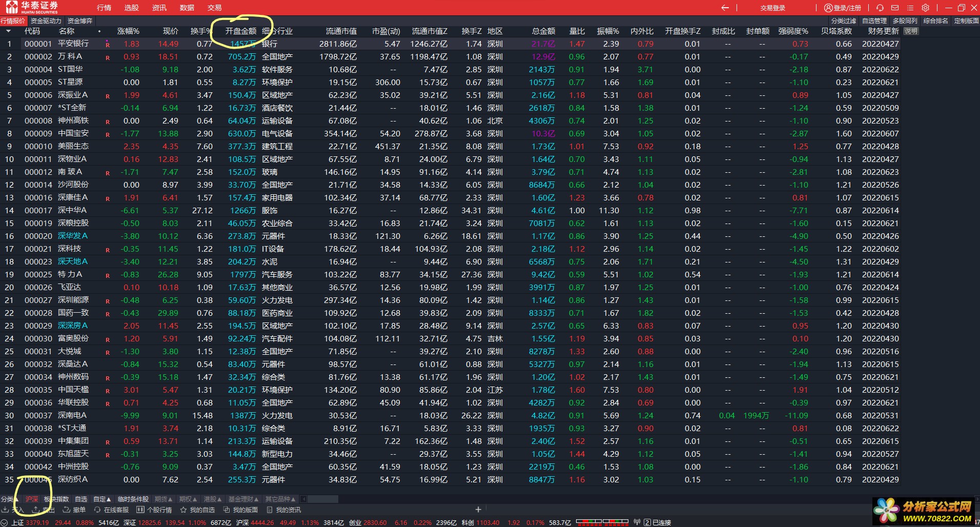Viewport: 980px width, 527px height.
Task: Sort by the 总金额 column header
Action: [544, 31]
